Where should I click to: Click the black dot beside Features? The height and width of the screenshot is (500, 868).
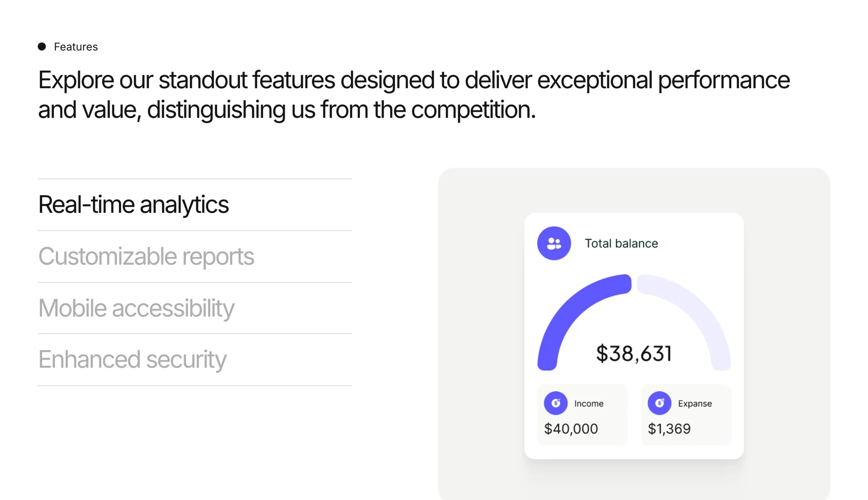[42, 46]
